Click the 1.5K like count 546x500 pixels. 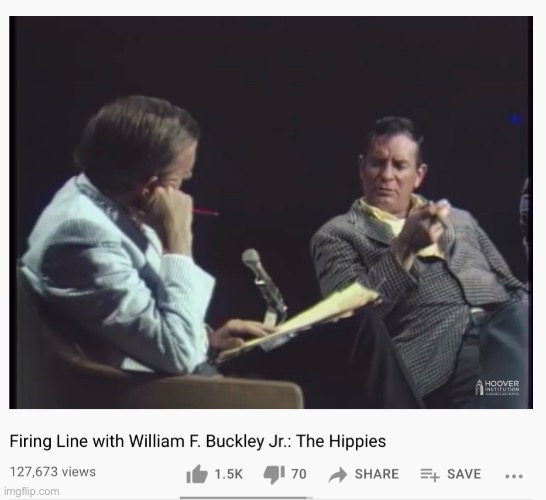[x=228, y=474]
